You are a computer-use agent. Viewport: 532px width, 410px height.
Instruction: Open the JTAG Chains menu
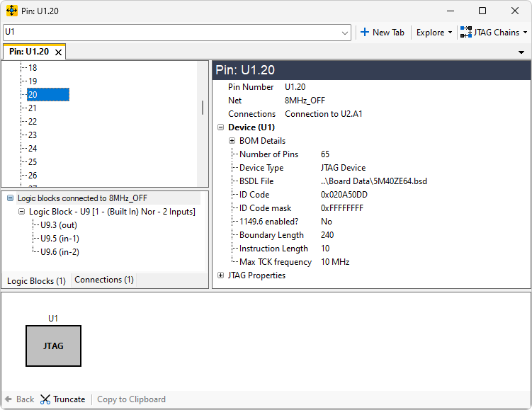coord(493,33)
